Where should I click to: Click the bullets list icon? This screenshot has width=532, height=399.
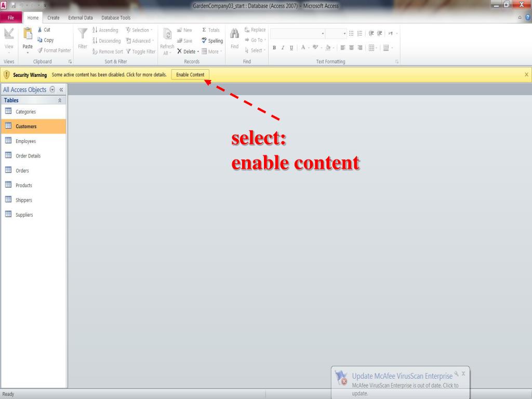click(x=351, y=33)
